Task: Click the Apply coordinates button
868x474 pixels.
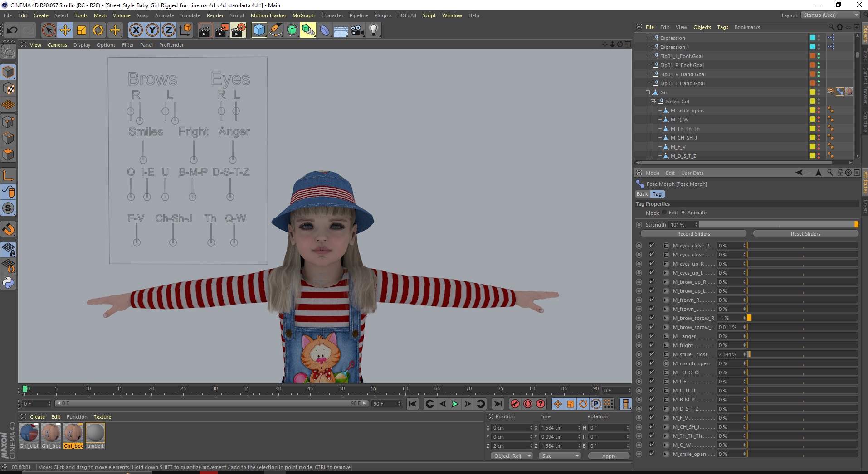Action: [609, 456]
